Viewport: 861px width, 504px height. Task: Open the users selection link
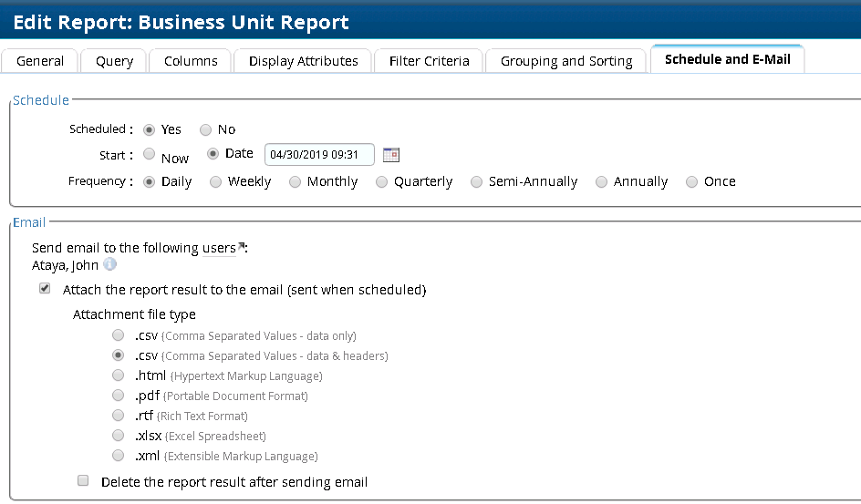(x=219, y=248)
